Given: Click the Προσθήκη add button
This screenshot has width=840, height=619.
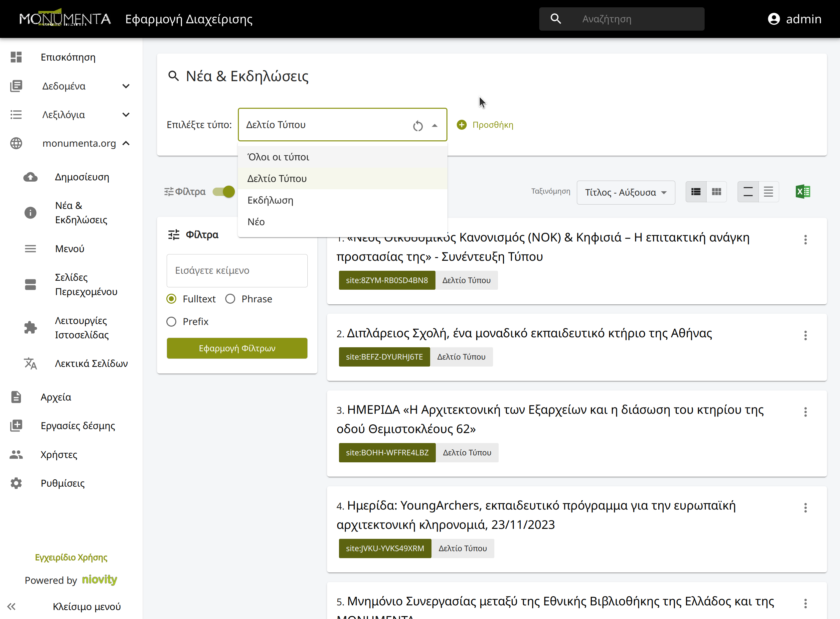Looking at the screenshot, I should [485, 125].
